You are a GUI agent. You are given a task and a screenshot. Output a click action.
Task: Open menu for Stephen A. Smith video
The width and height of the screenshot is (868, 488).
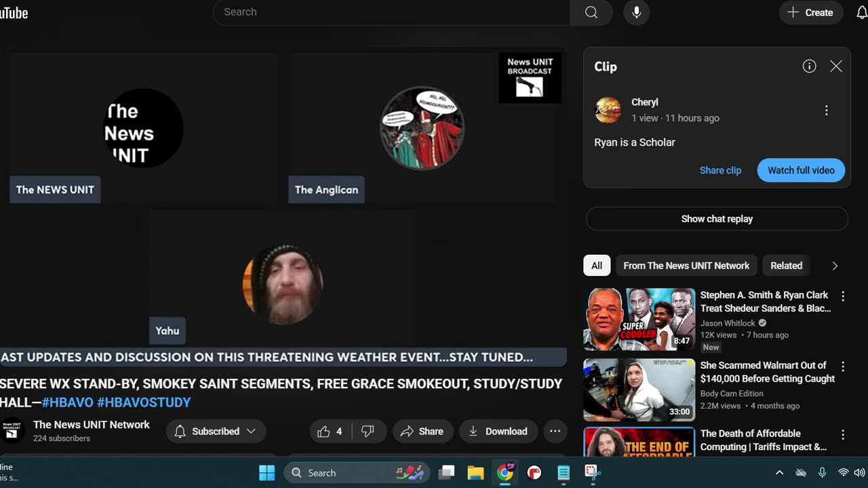point(843,296)
